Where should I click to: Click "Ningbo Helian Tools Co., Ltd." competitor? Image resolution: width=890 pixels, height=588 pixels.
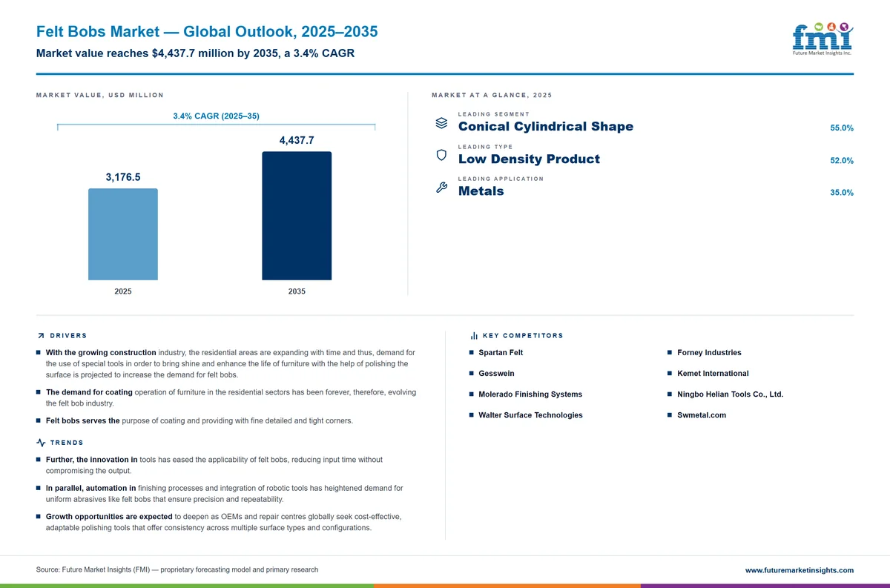pyautogui.click(x=730, y=394)
